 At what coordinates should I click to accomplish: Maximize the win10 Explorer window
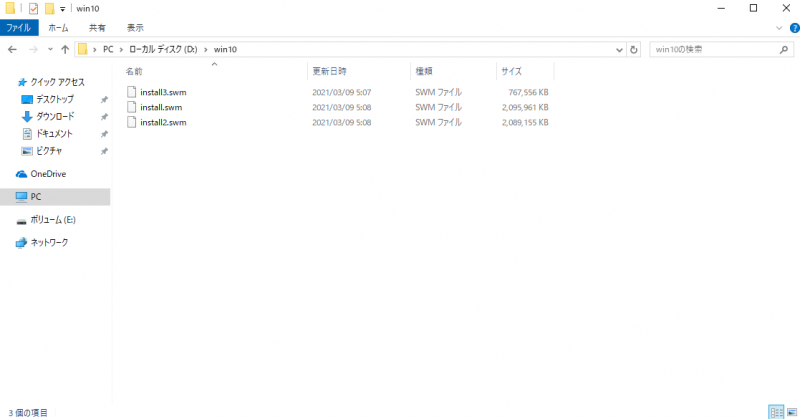pyautogui.click(x=753, y=8)
